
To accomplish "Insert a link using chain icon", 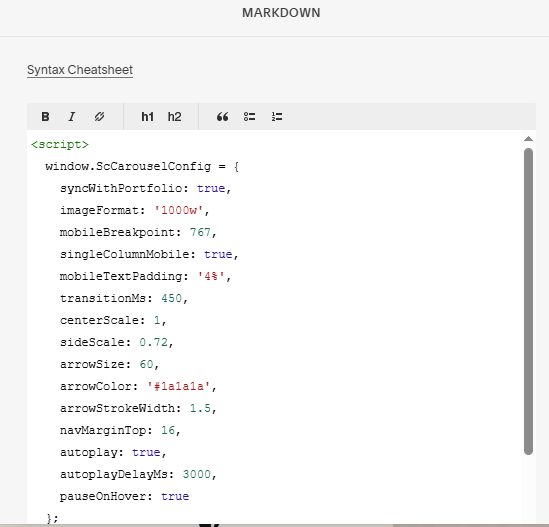I will (x=99, y=117).
